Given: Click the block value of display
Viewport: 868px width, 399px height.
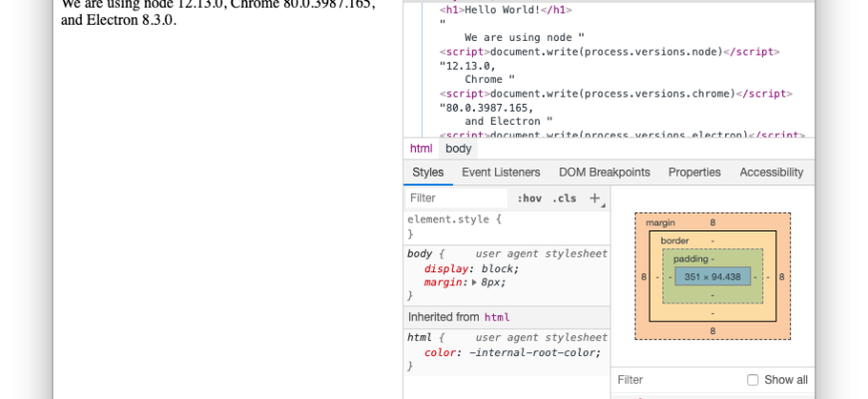Looking at the screenshot, I should click(498, 269).
